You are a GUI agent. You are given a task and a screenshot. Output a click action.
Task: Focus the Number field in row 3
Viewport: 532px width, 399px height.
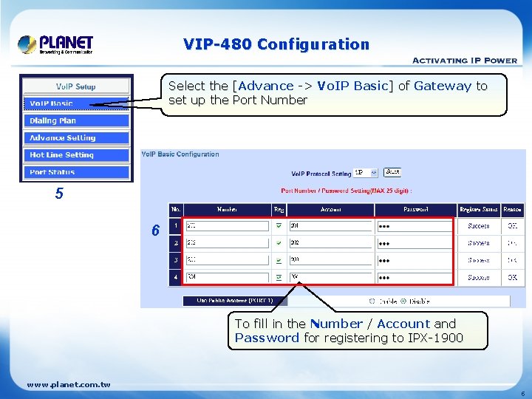[228, 260]
